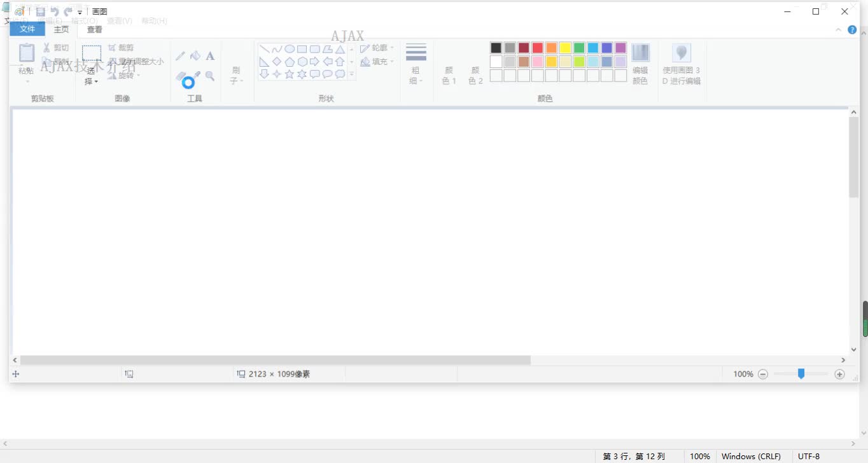The height and width of the screenshot is (463, 868).
Task: Pick the Pentagon shape
Action: [290, 62]
